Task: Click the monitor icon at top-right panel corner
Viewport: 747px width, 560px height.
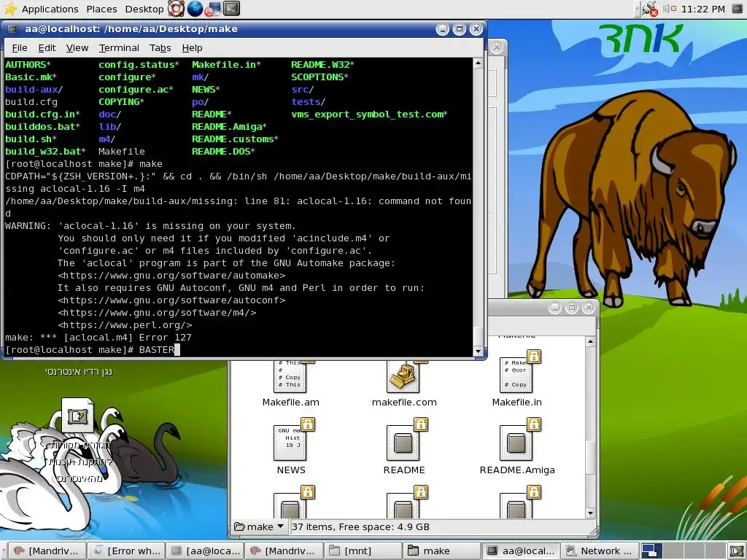Action: (x=737, y=9)
